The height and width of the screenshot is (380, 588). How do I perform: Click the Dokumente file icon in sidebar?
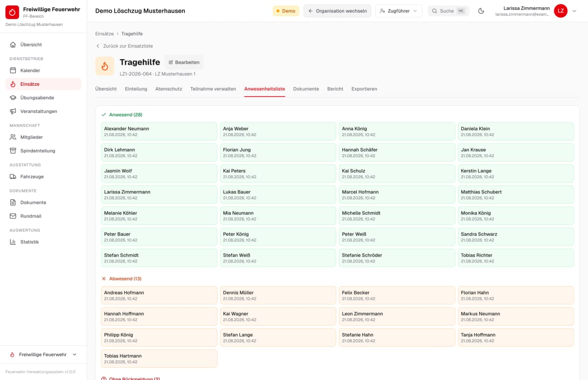(13, 202)
